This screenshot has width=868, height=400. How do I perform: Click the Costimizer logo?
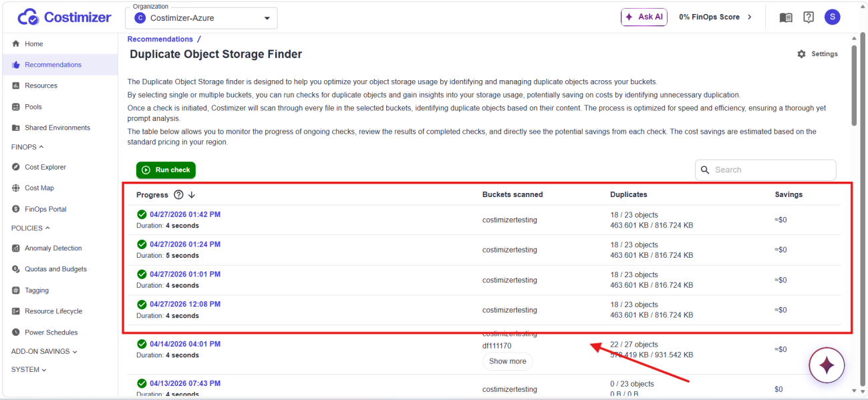pyautogui.click(x=64, y=17)
